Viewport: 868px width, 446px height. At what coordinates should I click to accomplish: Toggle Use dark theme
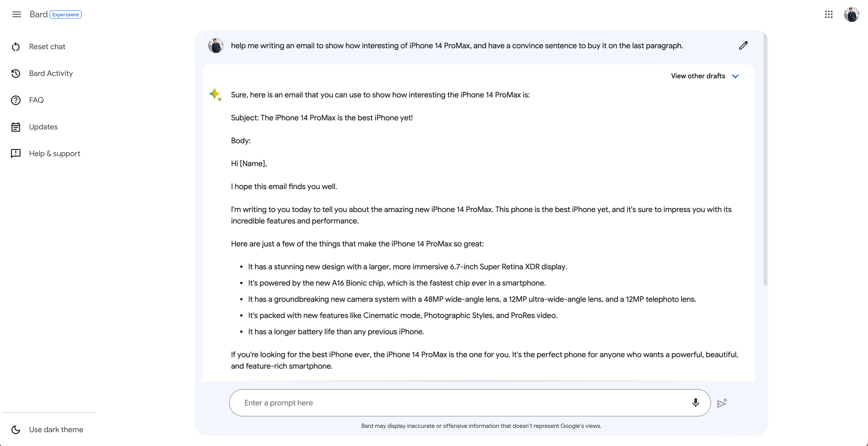(x=56, y=430)
